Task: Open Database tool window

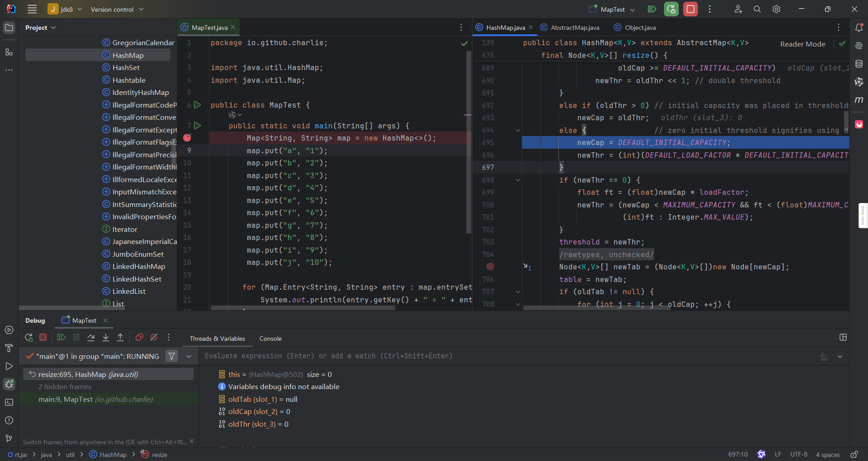Action: (859, 64)
